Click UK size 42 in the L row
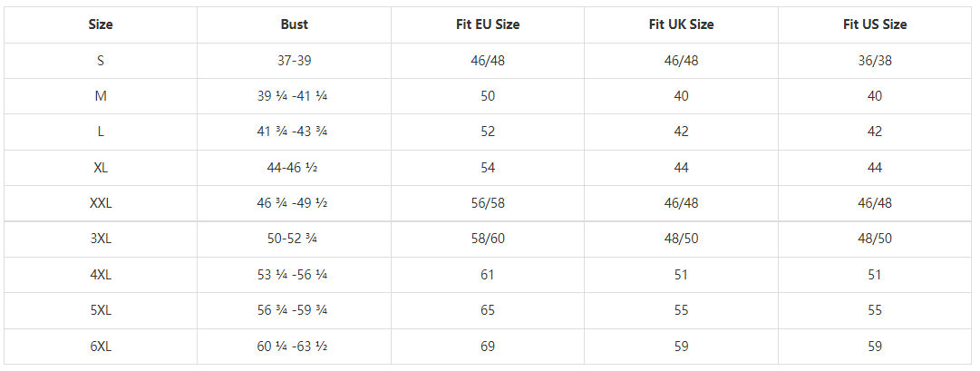 pos(681,132)
